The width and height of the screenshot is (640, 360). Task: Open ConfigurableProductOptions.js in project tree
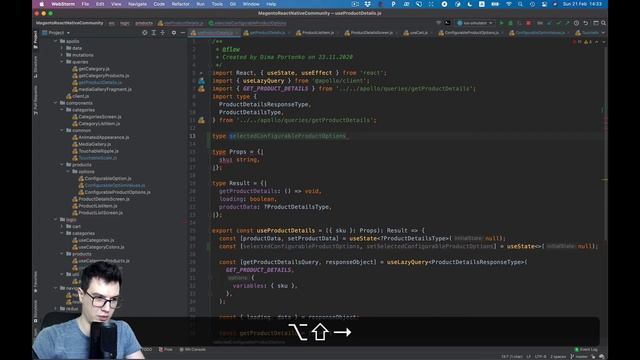pos(114,192)
